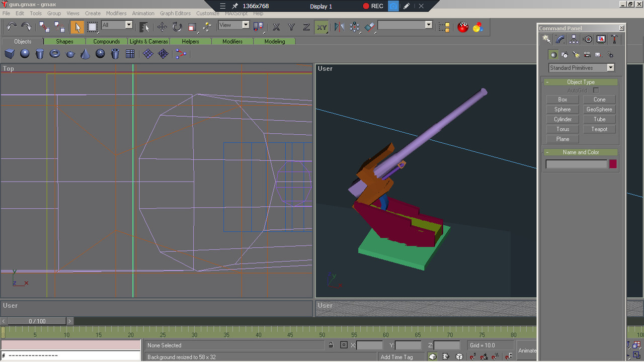Viewport: 644px width, 362px height.
Task: Create a Sphere from the Objects shelf
Action: 25,54
